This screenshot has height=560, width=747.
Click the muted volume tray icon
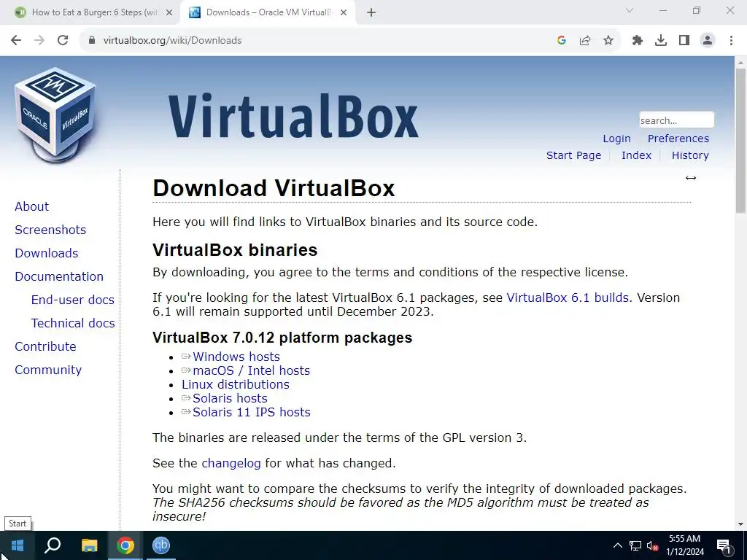click(x=653, y=545)
